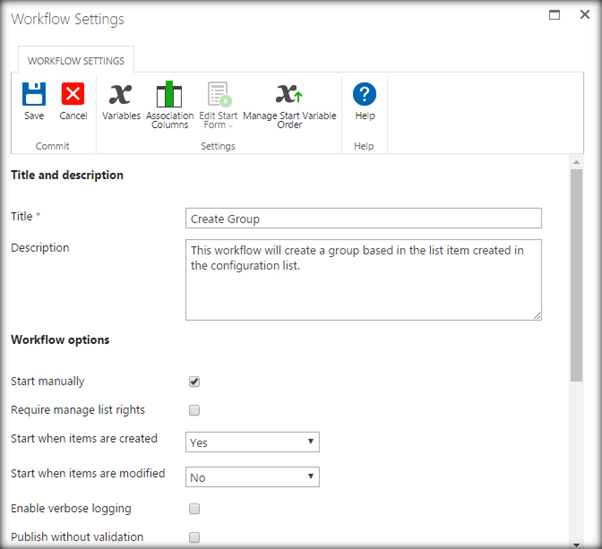This screenshot has height=549, width=602.
Task: Open Start when items are modified dropdown
Action: [x=252, y=477]
